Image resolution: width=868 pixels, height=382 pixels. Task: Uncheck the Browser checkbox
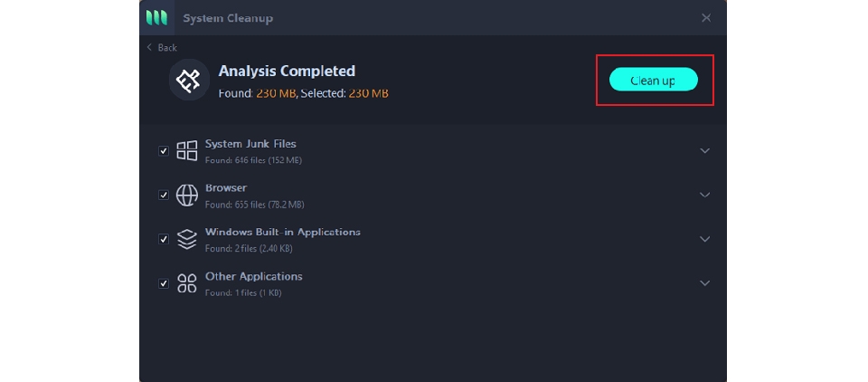(x=164, y=195)
